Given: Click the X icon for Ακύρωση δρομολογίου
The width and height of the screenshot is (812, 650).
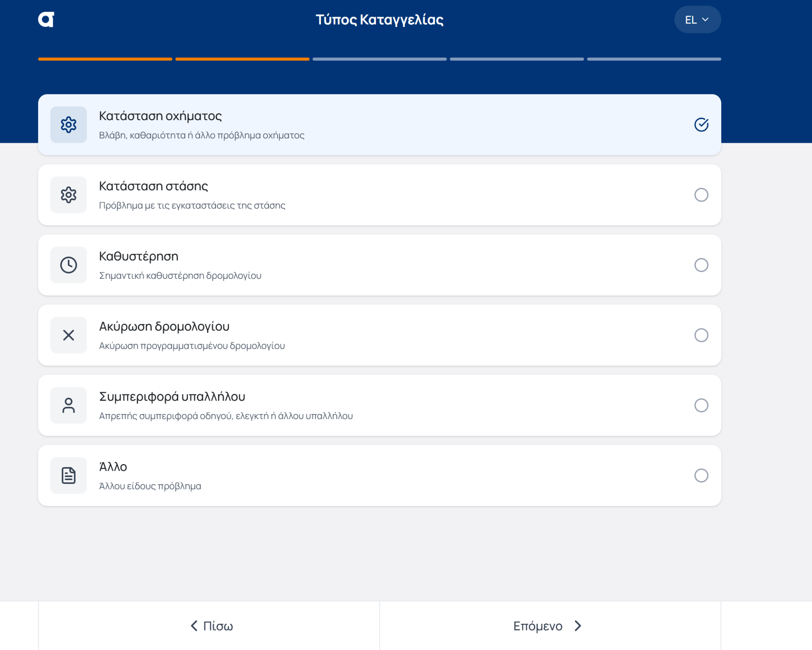Looking at the screenshot, I should [x=68, y=335].
